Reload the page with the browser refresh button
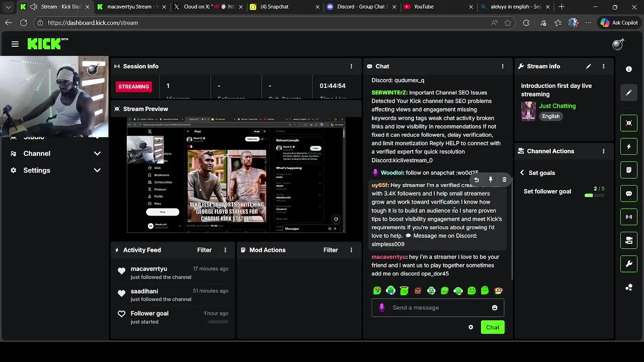The width and height of the screenshot is (644, 362). click(x=23, y=23)
